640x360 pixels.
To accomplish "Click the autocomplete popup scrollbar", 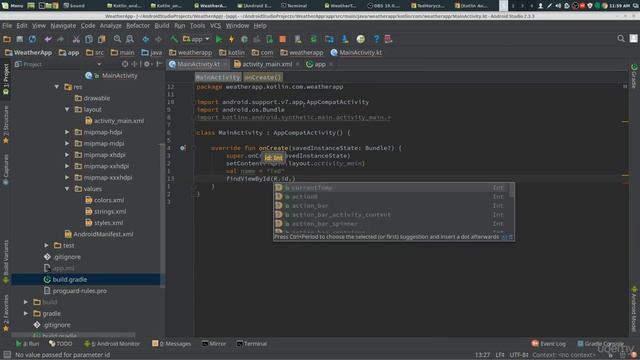I will 512,192.
